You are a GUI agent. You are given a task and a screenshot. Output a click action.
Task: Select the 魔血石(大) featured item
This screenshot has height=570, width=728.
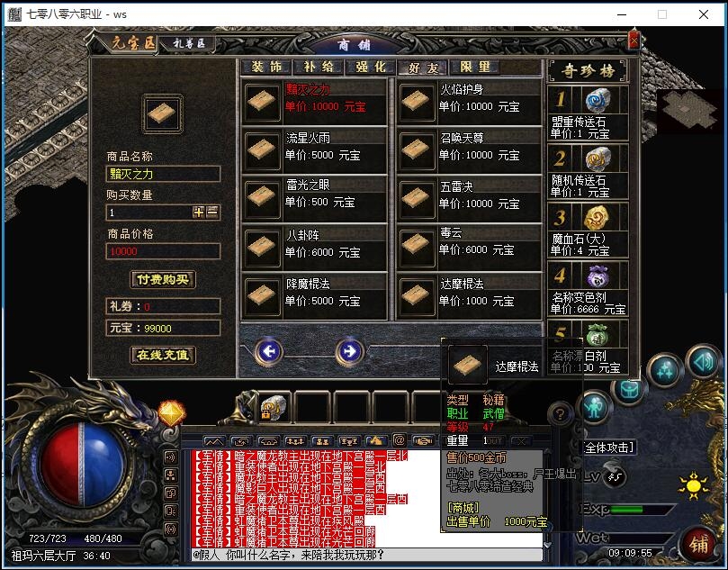pos(592,218)
